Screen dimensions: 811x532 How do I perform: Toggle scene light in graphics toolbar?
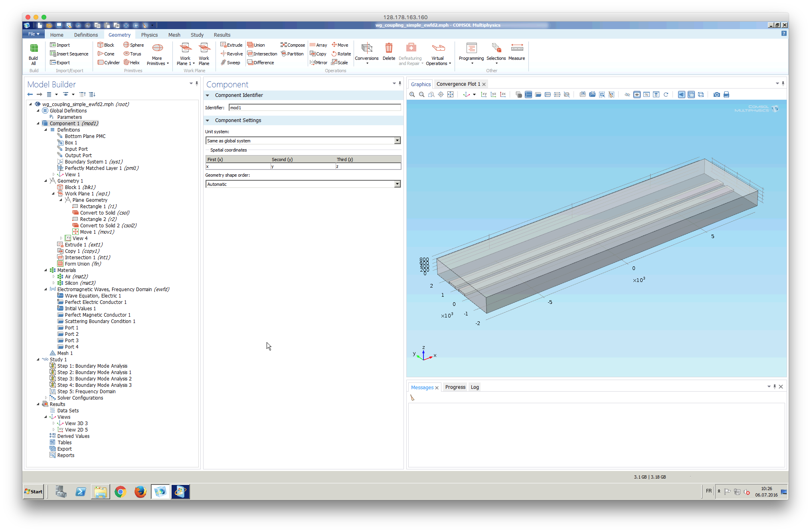click(681, 95)
